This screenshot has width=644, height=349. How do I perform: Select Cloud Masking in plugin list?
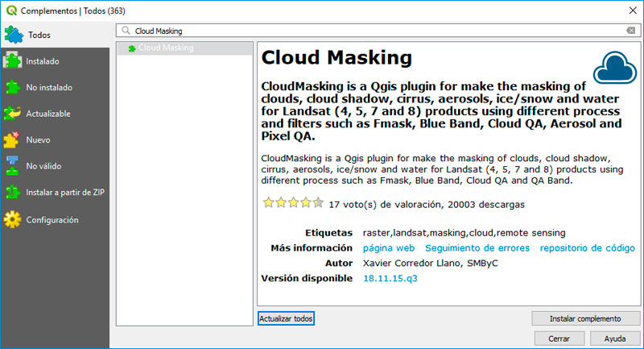coord(185,48)
